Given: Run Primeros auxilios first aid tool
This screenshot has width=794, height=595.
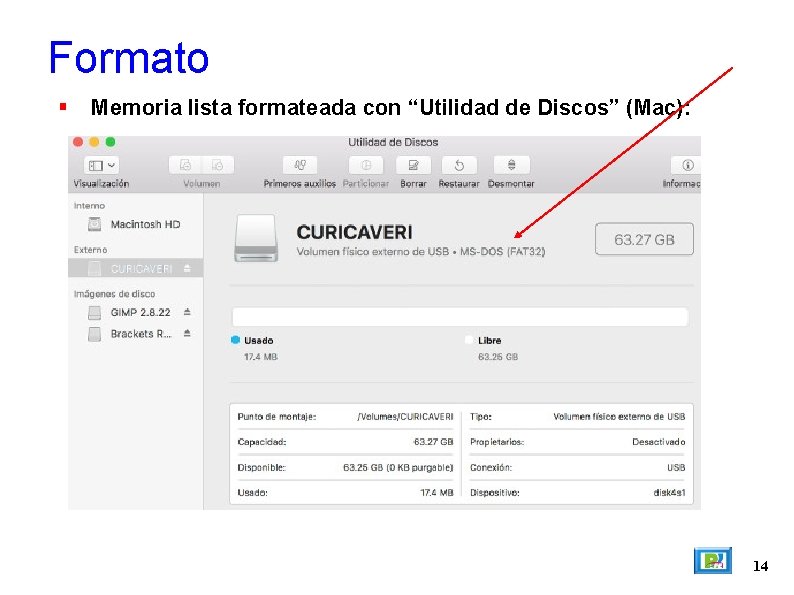Looking at the screenshot, I should pyautogui.click(x=300, y=165).
